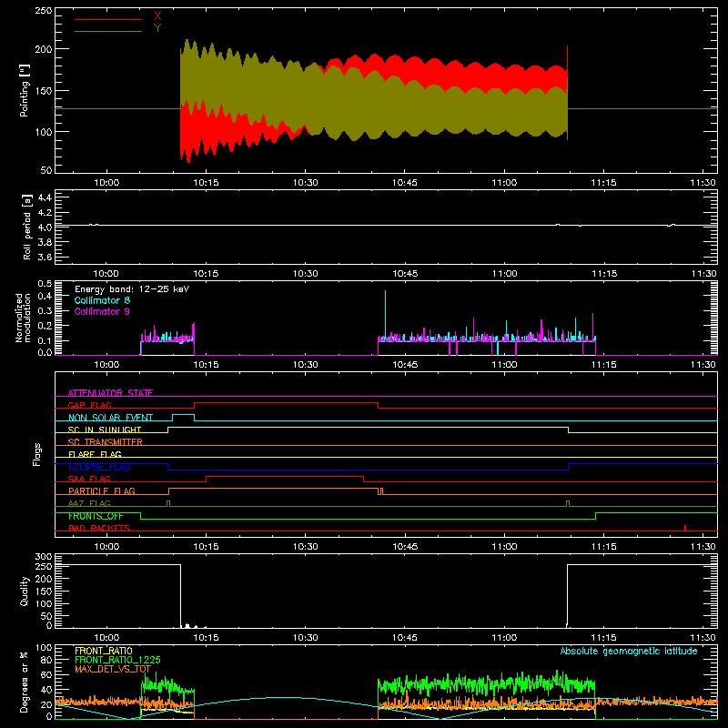728x728 pixels.
Task: Select the MAX_DET_VS_TOT legend entry
Action: coord(113,669)
